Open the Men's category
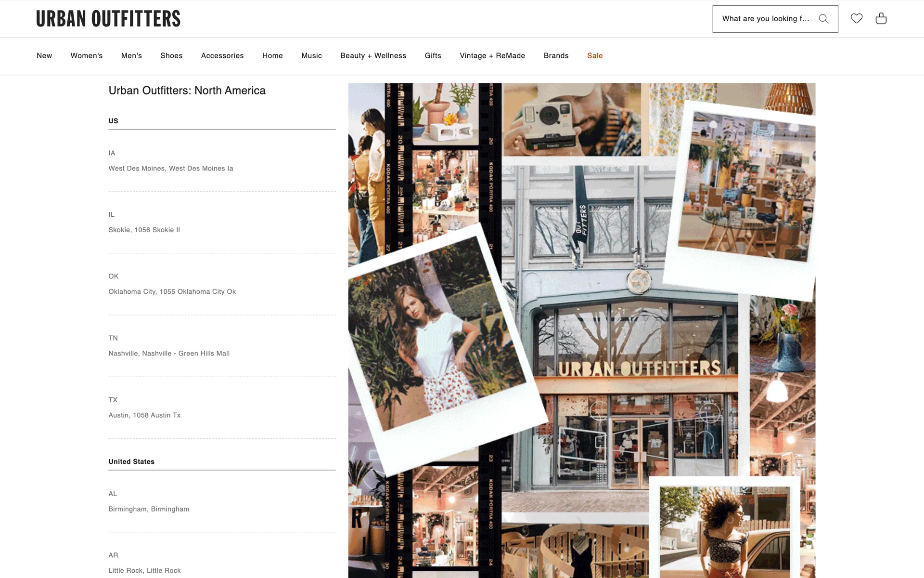The image size is (924, 578). tap(131, 56)
